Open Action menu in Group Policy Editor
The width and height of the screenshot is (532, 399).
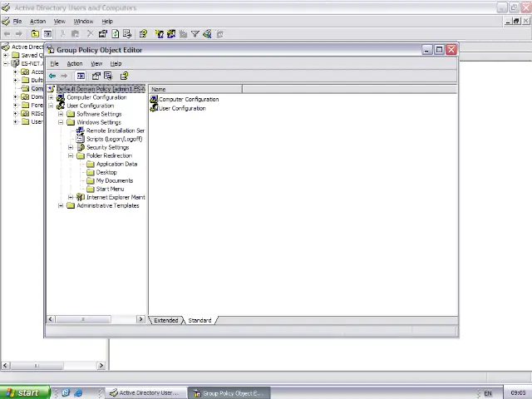click(x=75, y=63)
